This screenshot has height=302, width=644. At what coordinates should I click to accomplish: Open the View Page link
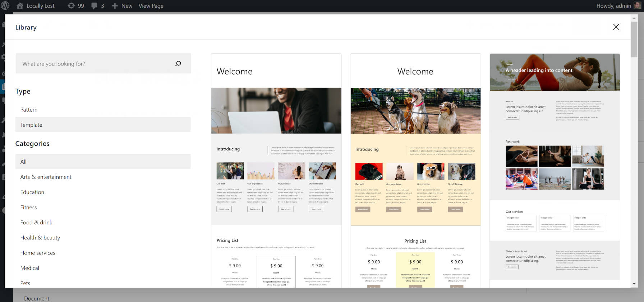click(151, 6)
